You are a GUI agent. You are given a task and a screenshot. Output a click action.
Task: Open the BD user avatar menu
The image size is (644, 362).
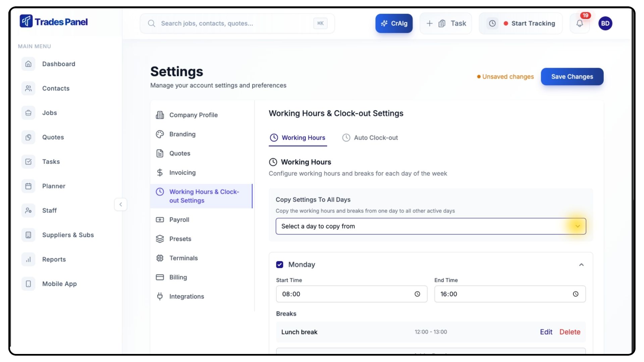coord(605,23)
